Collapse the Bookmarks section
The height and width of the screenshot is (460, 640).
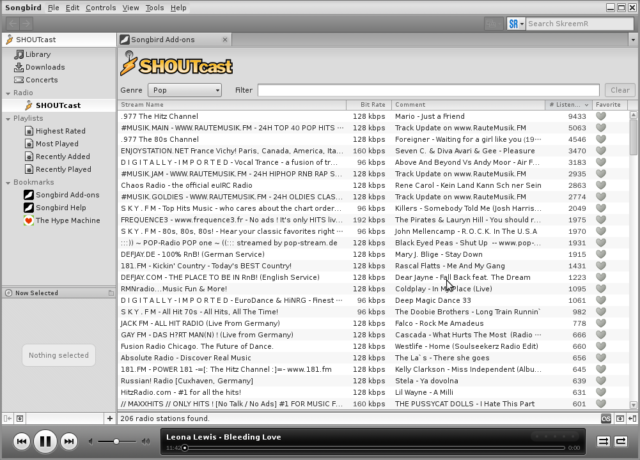(8, 183)
